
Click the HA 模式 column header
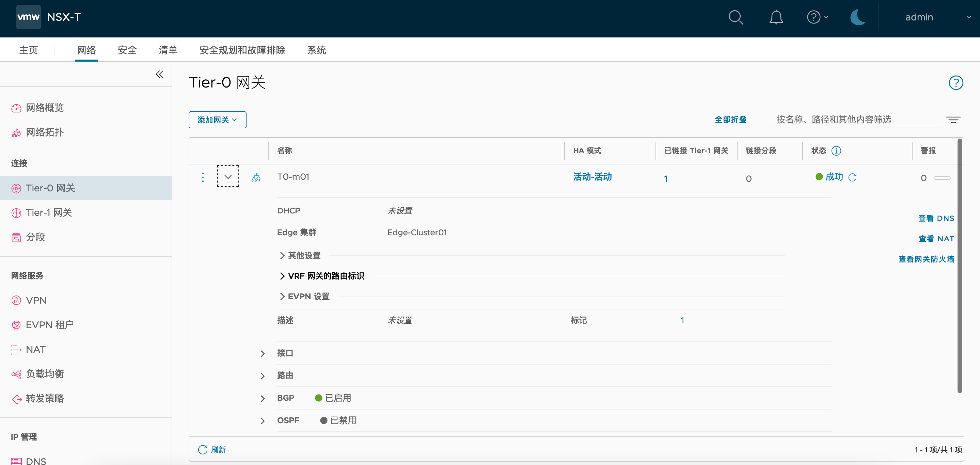(x=587, y=151)
